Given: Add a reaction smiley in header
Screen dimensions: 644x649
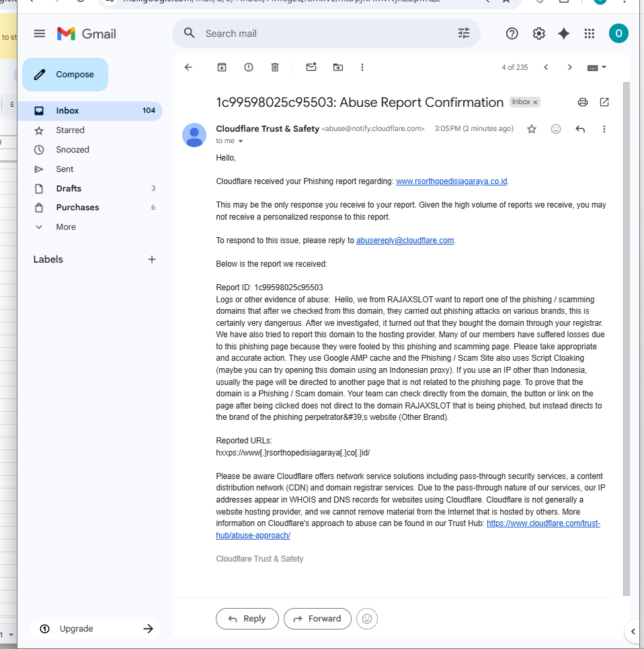Looking at the screenshot, I should (x=556, y=129).
